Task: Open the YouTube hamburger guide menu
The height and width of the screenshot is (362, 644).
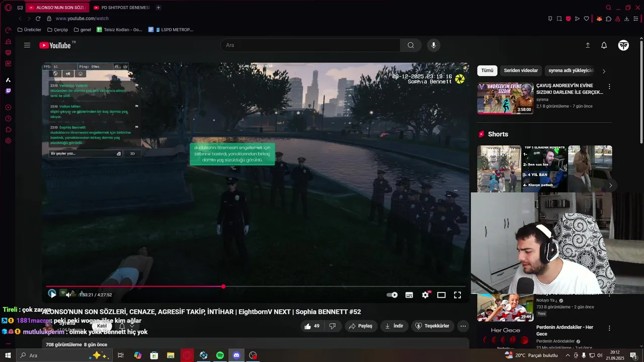Action: (27, 45)
